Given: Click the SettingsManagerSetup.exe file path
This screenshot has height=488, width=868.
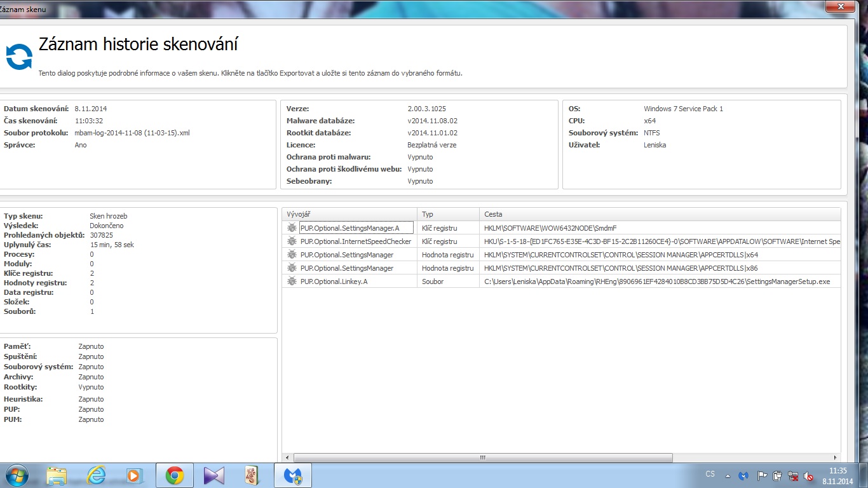Looking at the screenshot, I should click(x=657, y=281).
